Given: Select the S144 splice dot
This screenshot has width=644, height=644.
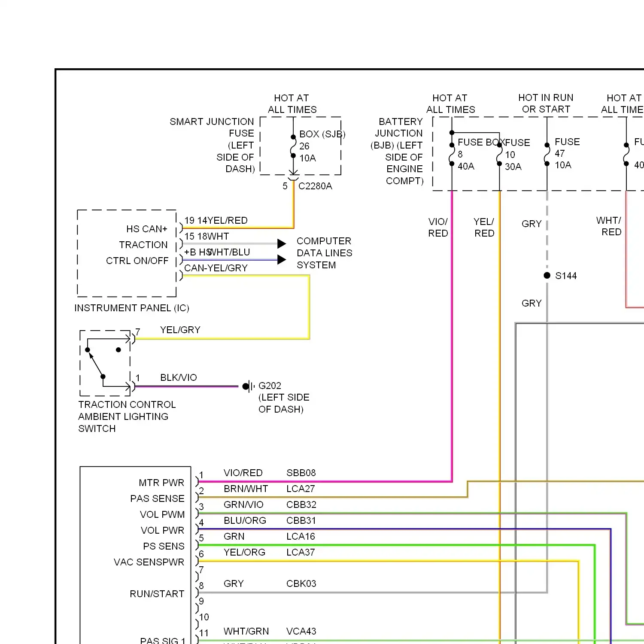Looking at the screenshot, I should [547, 275].
